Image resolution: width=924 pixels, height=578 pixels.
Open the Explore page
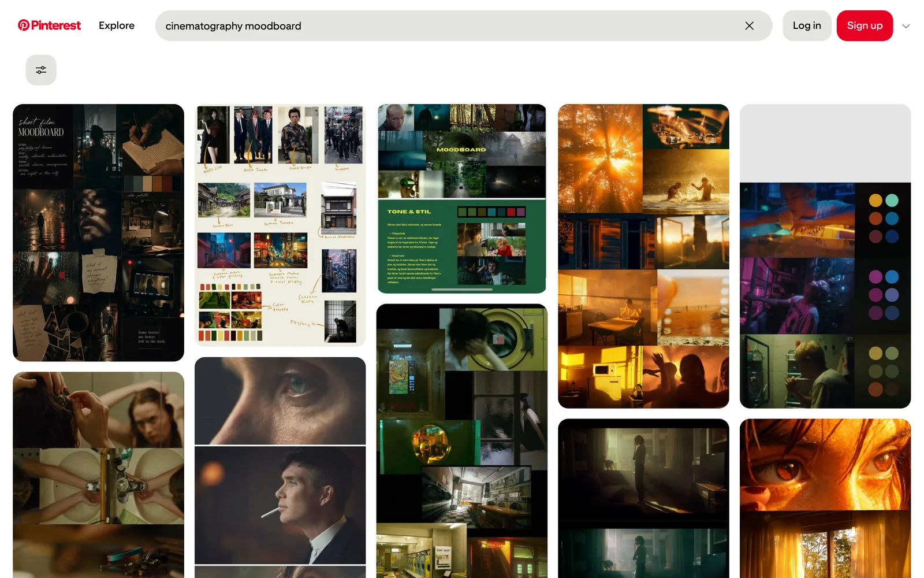tap(117, 25)
